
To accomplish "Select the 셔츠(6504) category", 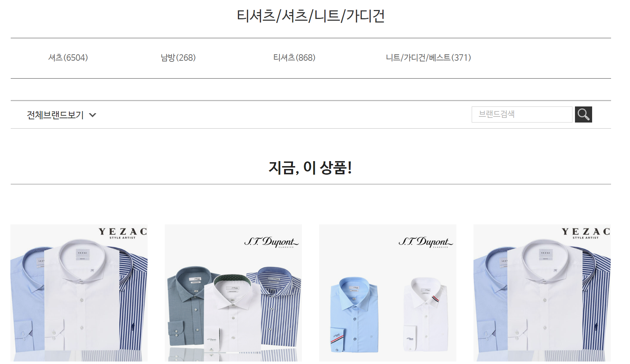I will [68, 58].
